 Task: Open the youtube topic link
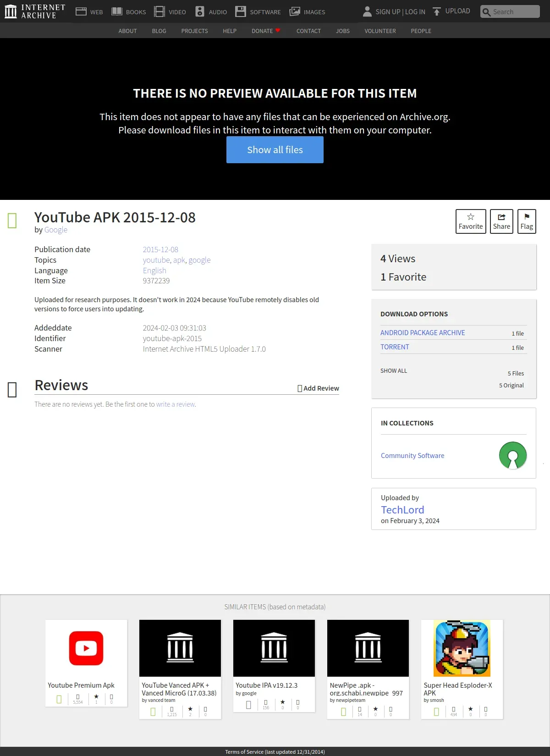(156, 260)
